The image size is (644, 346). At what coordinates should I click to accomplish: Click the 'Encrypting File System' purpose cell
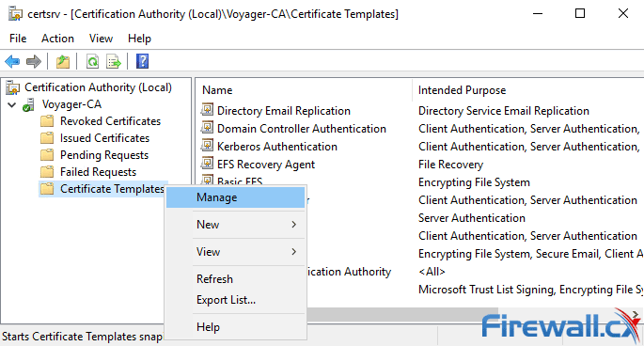[x=474, y=182]
